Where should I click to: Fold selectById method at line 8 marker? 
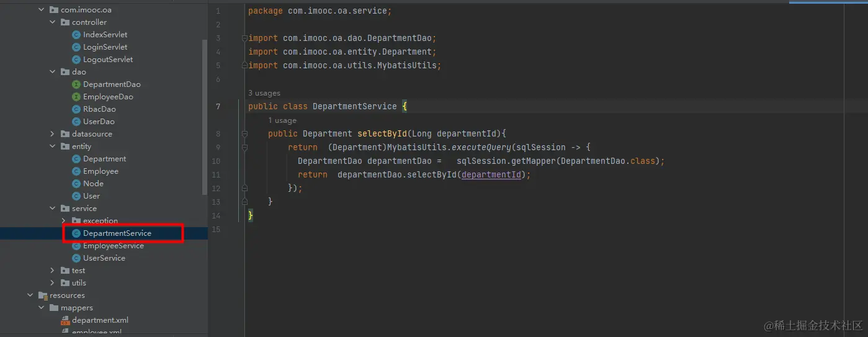point(244,134)
